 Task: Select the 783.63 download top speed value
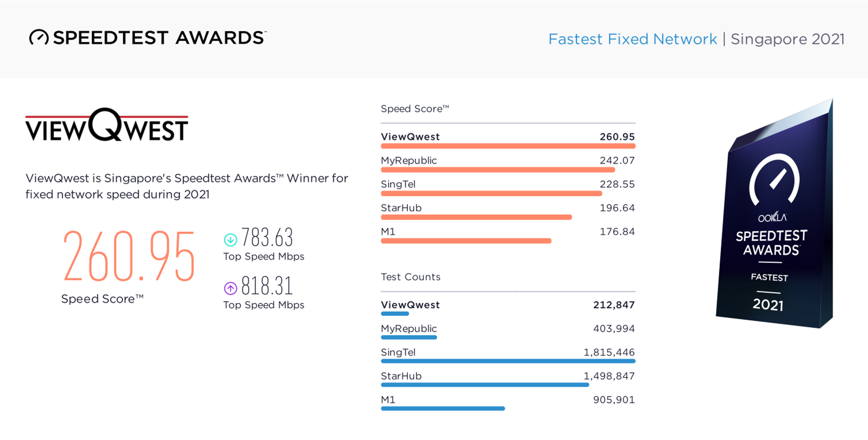coord(267,238)
